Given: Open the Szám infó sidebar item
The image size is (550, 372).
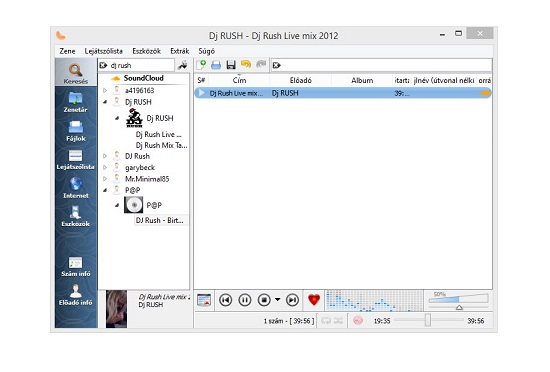Looking at the screenshot, I should (x=76, y=266).
